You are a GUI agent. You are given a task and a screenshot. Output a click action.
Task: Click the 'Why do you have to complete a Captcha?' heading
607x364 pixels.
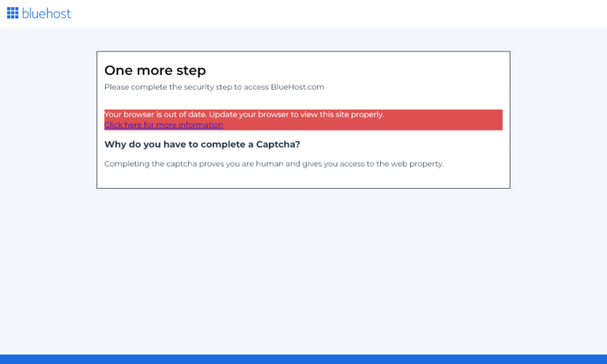point(202,144)
